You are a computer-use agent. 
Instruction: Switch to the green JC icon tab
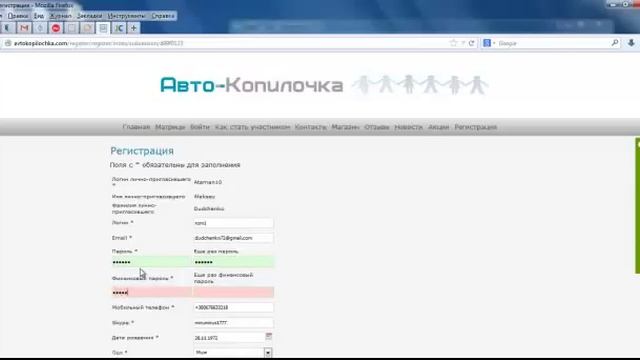point(119,28)
